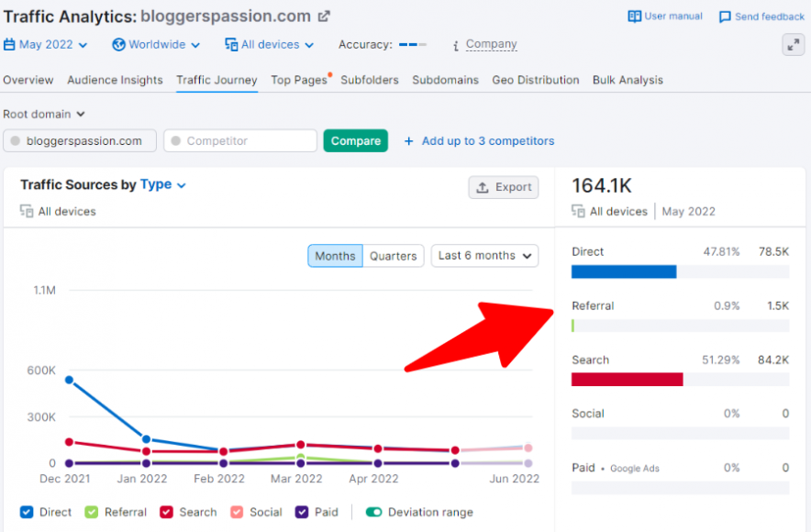
Task: Click the Google Ads label beside Paid
Action: click(x=635, y=469)
